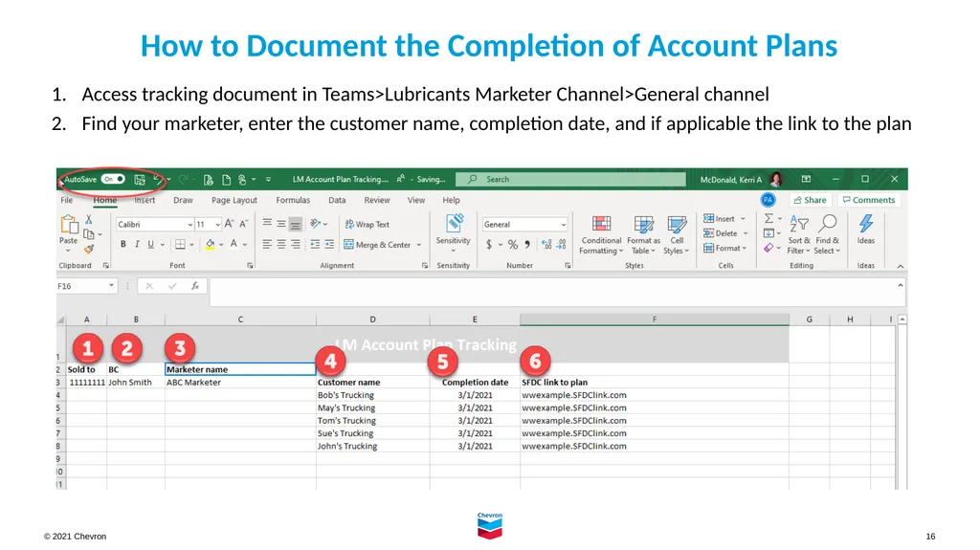980x550 pixels.
Task: Toggle Bottom Align in Alignment group
Action: click(296, 224)
